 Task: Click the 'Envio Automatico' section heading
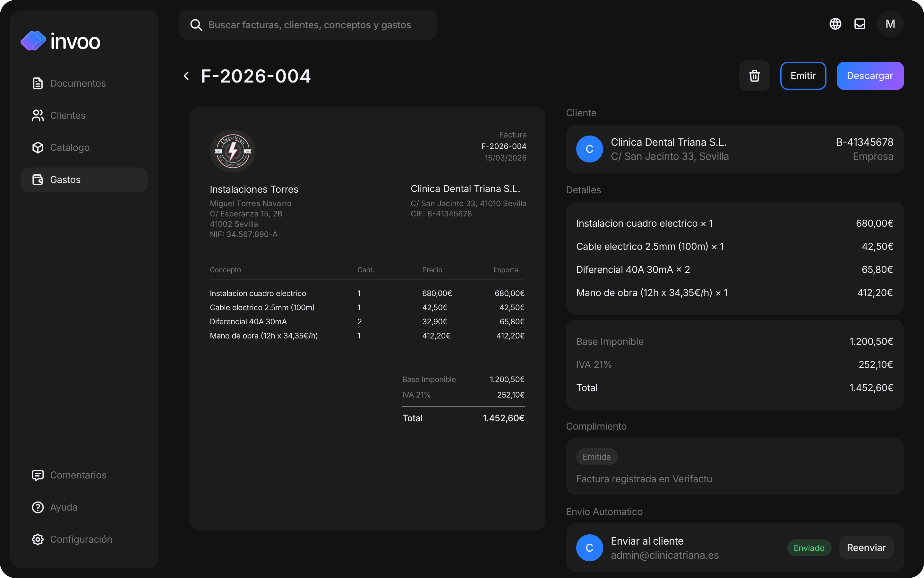click(604, 512)
